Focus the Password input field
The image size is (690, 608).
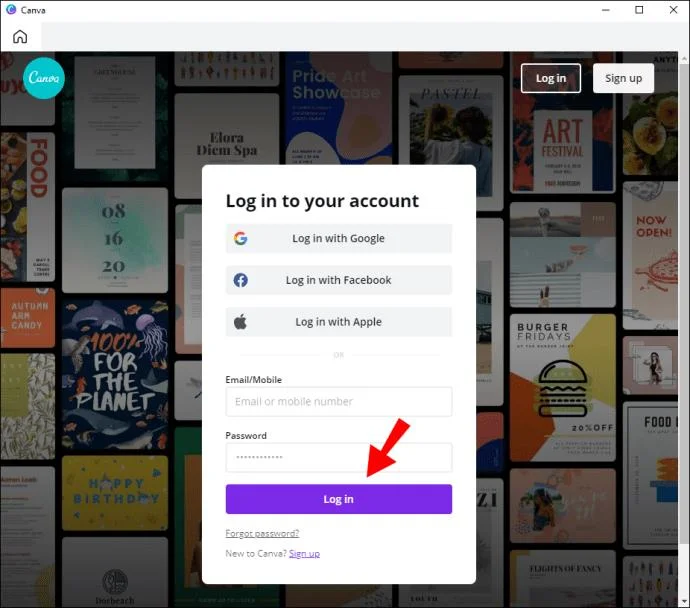coord(338,458)
